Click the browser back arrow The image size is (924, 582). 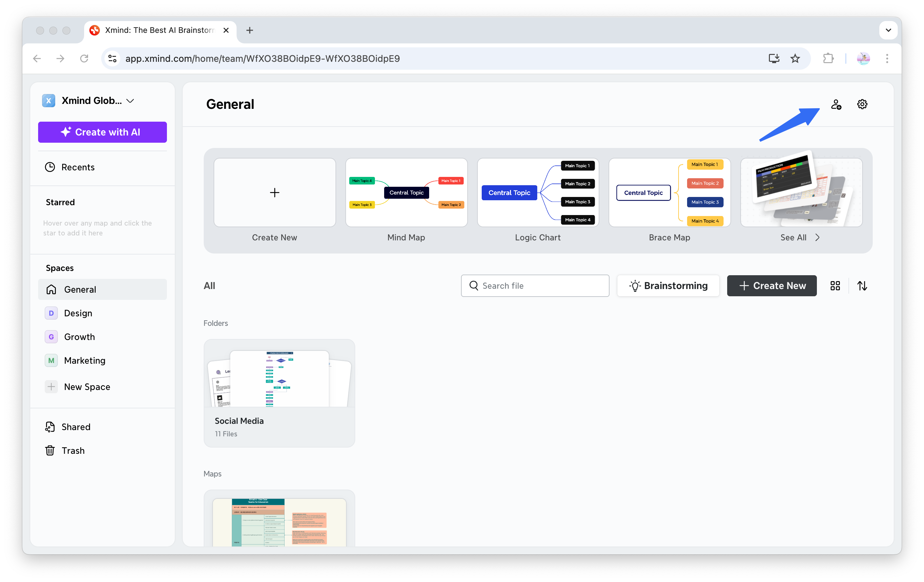(x=37, y=58)
